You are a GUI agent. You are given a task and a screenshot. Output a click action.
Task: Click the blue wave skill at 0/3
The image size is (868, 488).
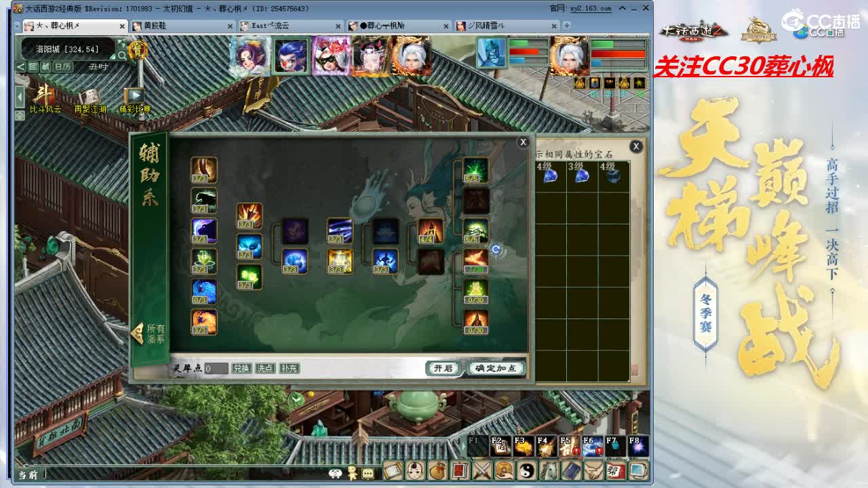coord(203,291)
